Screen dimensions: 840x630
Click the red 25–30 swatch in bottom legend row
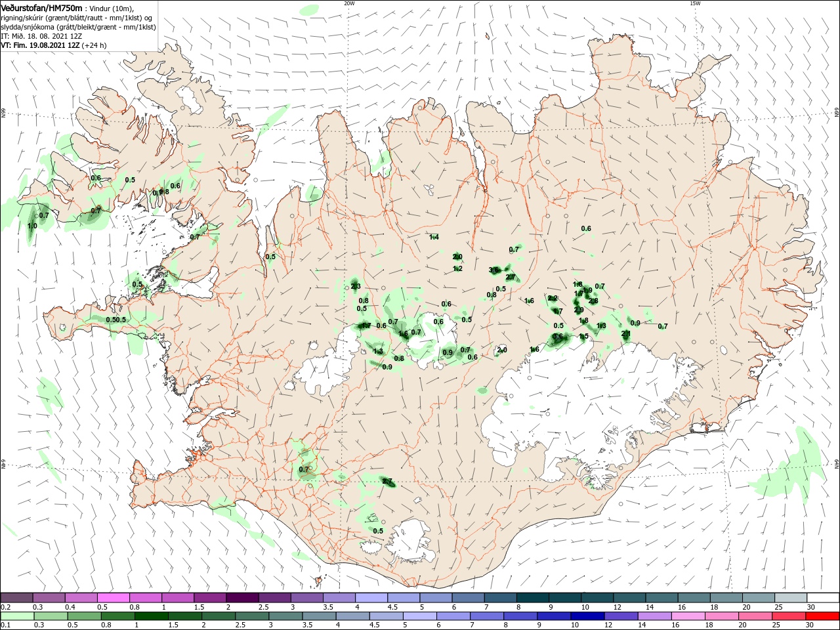789,616
